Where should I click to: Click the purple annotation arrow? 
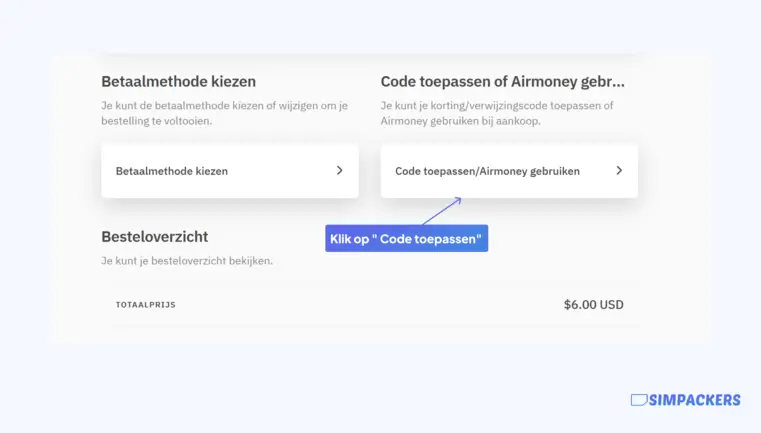[x=442, y=211]
